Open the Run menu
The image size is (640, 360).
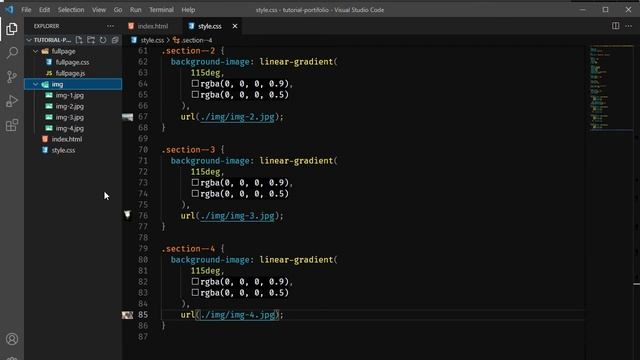(x=136, y=10)
